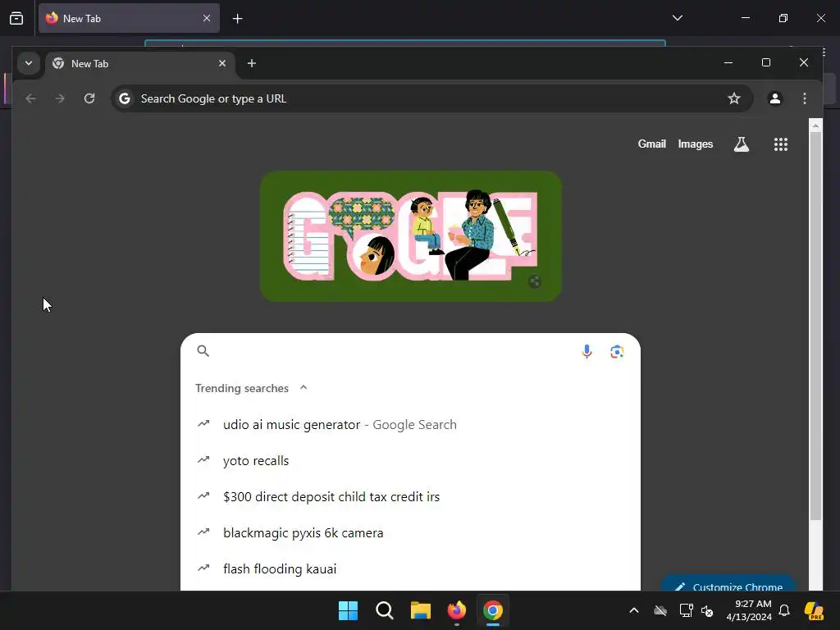Open Google apps grid

[781, 144]
